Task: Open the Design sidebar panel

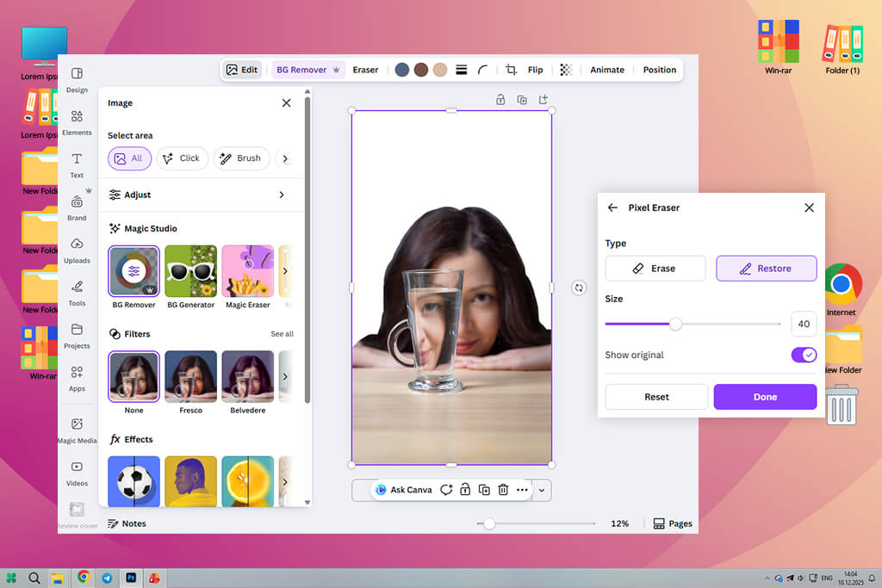Action: (77, 79)
